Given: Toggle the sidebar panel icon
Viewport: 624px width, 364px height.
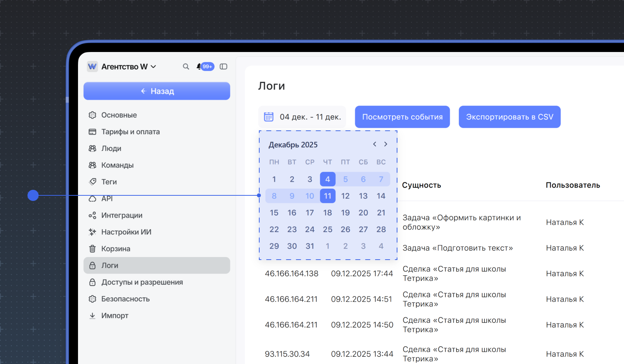Looking at the screenshot, I should (x=223, y=66).
